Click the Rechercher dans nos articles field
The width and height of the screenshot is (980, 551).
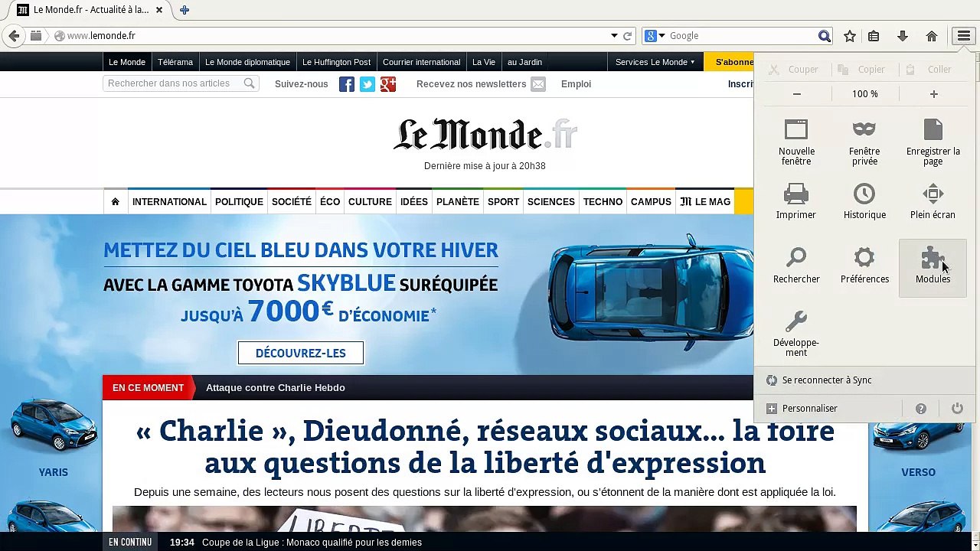[180, 83]
